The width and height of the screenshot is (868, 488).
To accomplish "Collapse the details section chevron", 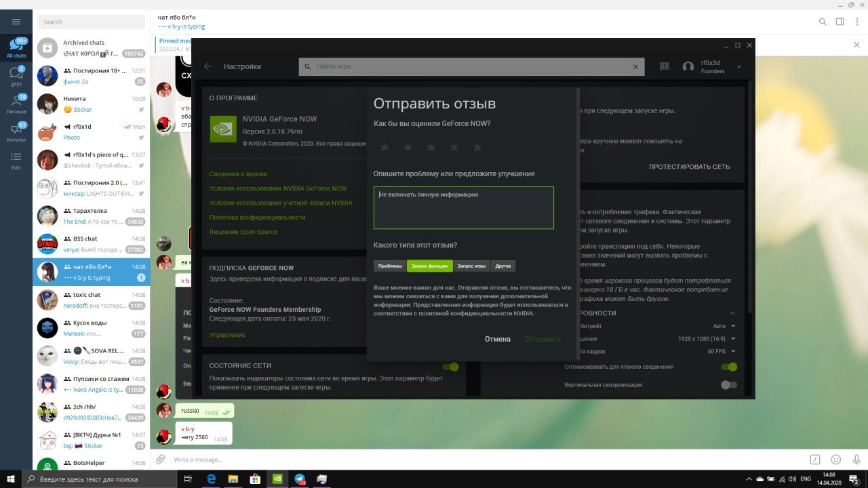I will pyautogui.click(x=732, y=313).
